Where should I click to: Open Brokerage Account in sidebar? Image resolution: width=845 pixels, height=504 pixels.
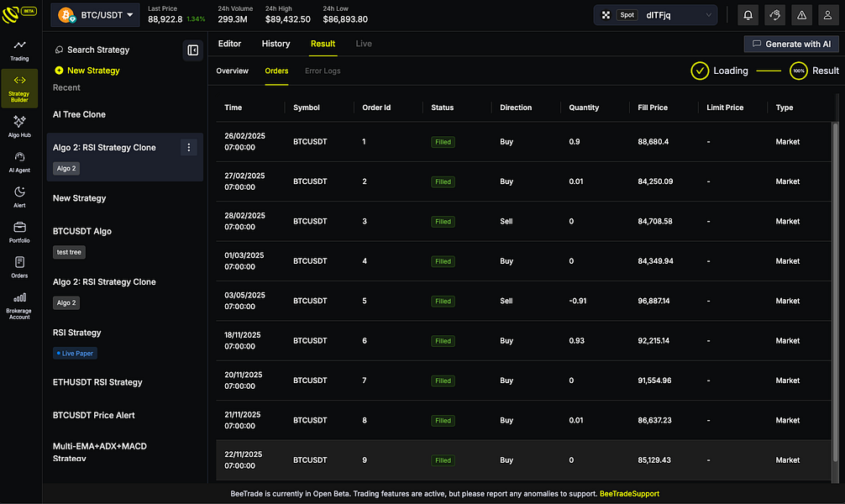pos(19,306)
